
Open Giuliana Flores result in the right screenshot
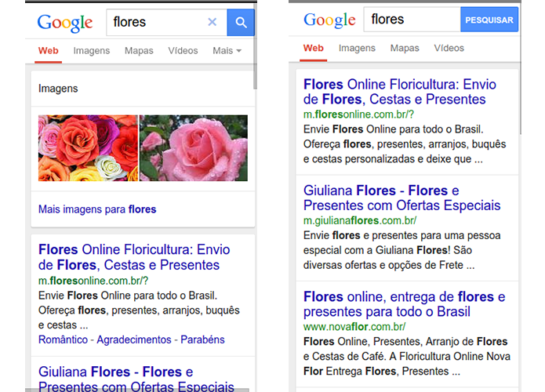click(x=401, y=198)
